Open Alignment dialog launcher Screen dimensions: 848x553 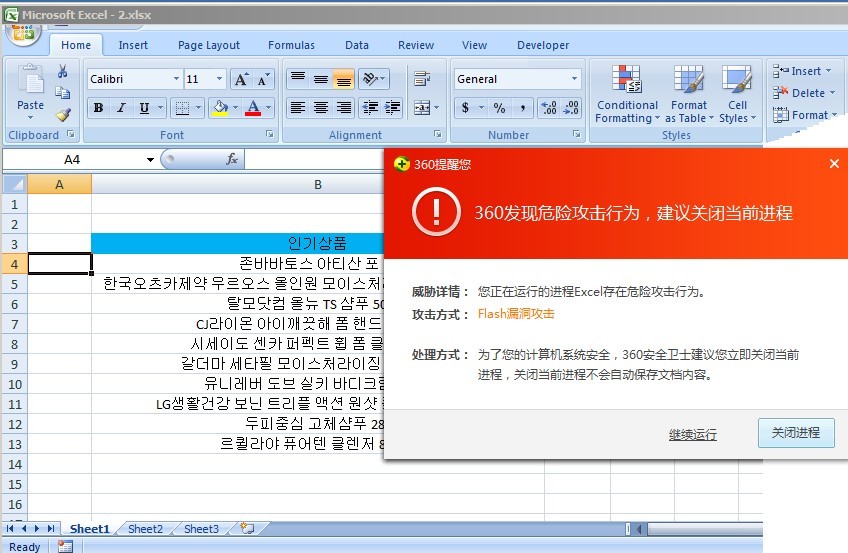438,134
